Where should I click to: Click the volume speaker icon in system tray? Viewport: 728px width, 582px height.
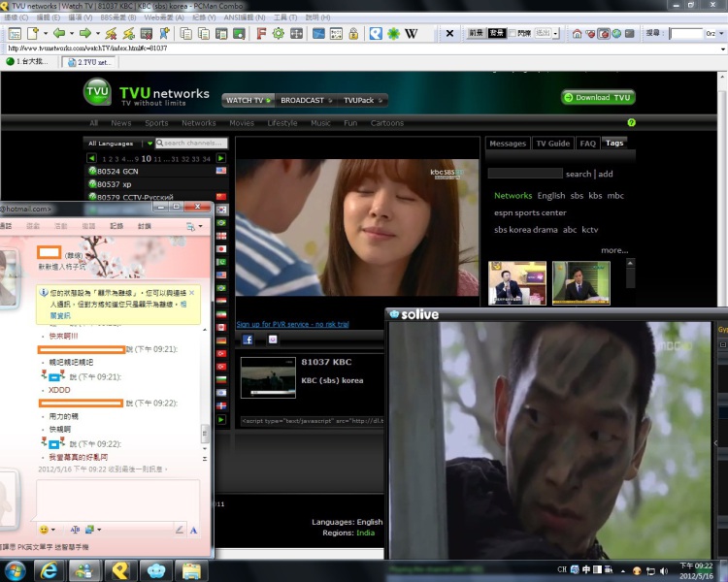(664, 571)
